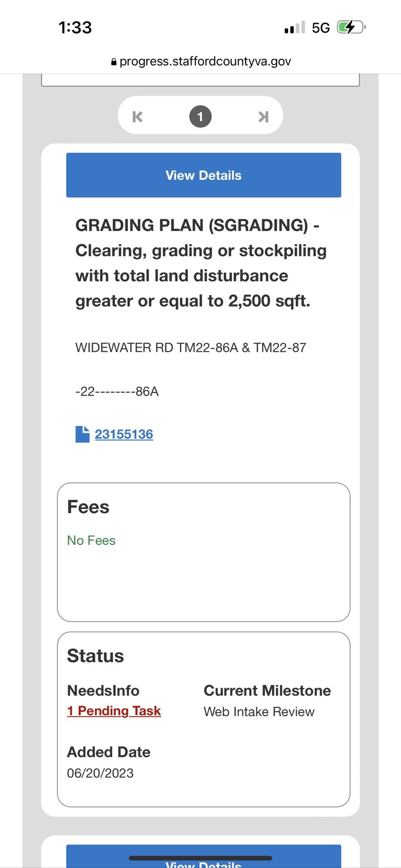Go to last page arrow icon

[263, 117]
